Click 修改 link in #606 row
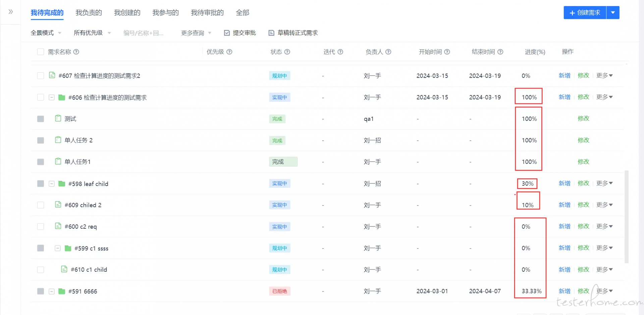 583,97
